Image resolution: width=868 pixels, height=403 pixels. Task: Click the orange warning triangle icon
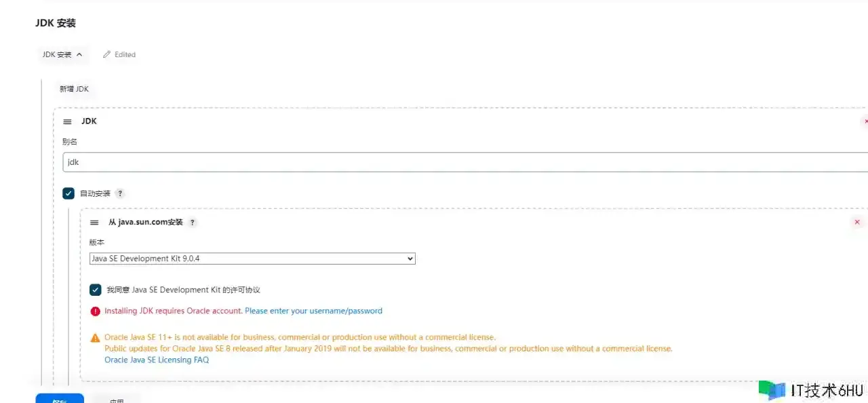point(95,338)
